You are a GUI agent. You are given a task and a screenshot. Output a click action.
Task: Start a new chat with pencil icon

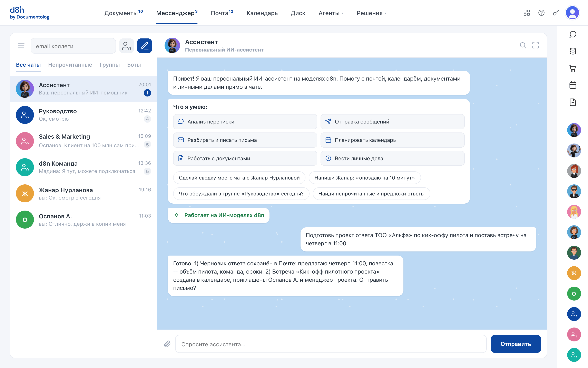pyautogui.click(x=144, y=46)
